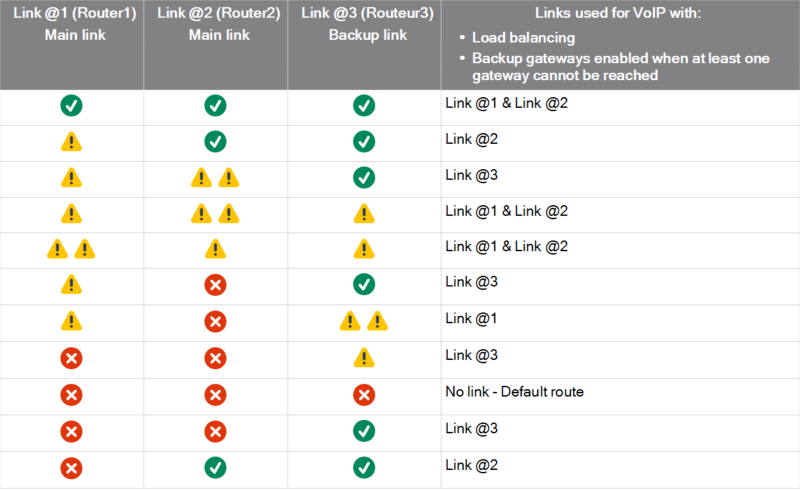Click the red cross in Backup link column

tap(364, 393)
